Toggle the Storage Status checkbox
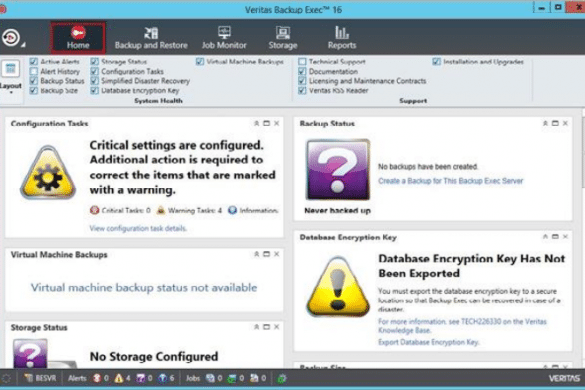Image resolution: width=585 pixels, height=390 pixels. [95, 62]
